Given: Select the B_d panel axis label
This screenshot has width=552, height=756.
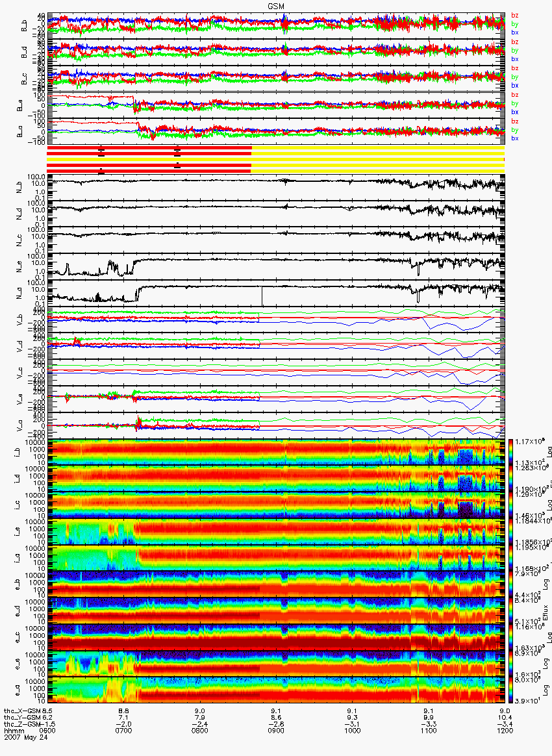Looking at the screenshot, I should [24, 52].
